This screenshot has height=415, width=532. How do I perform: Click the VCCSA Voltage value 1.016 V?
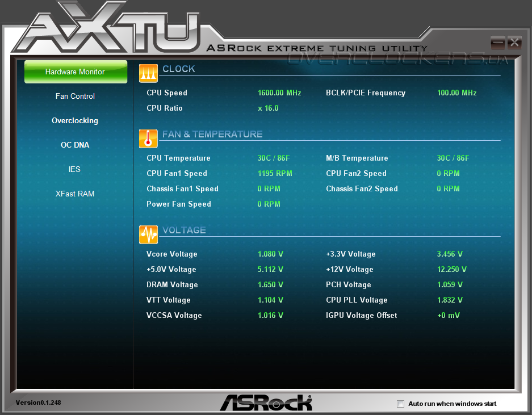(270, 315)
